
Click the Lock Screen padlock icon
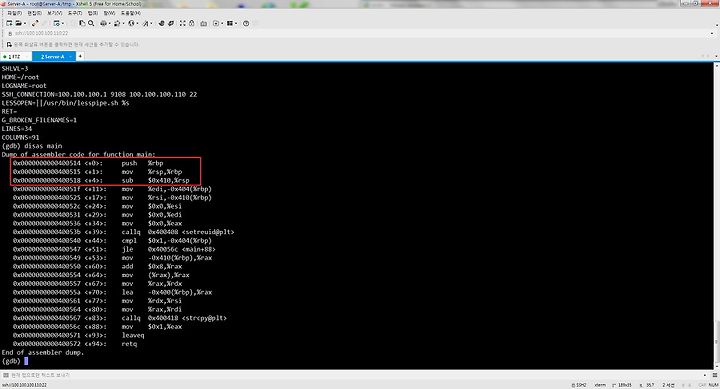[x=191, y=23]
